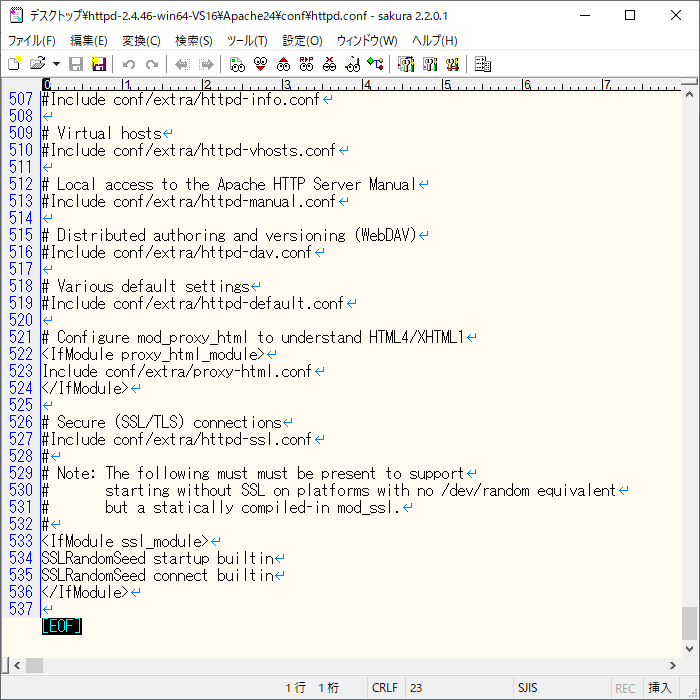Open the 検索(S) menu
700x700 pixels.
[x=193, y=41]
